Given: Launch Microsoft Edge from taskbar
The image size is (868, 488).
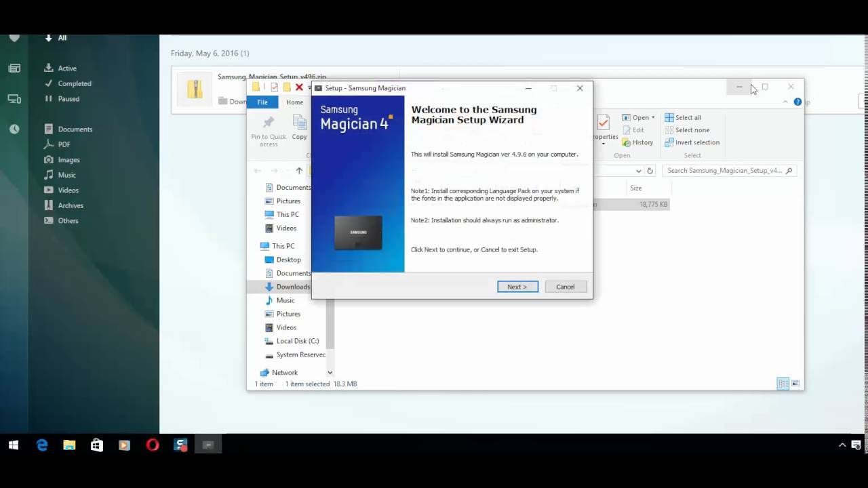Looking at the screenshot, I should coord(42,445).
